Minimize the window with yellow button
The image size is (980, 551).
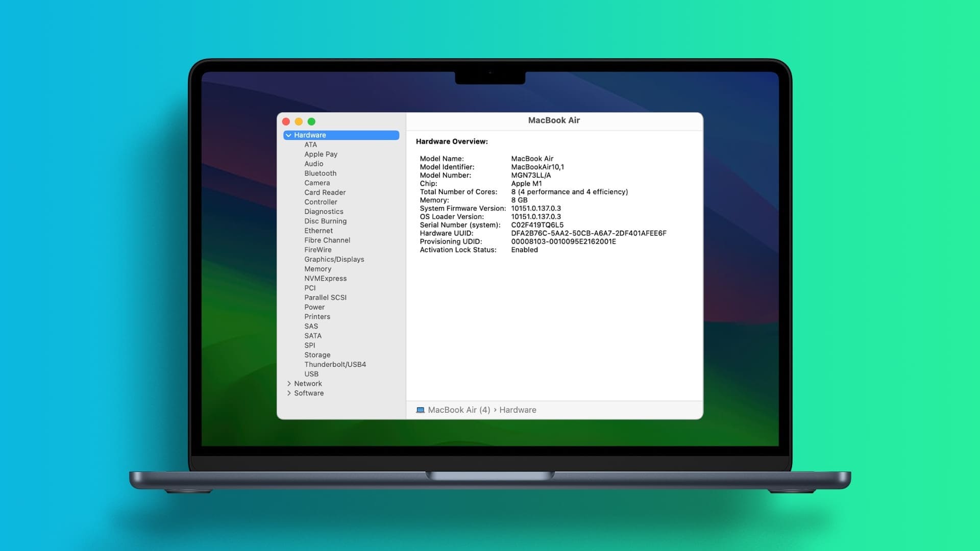[299, 121]
